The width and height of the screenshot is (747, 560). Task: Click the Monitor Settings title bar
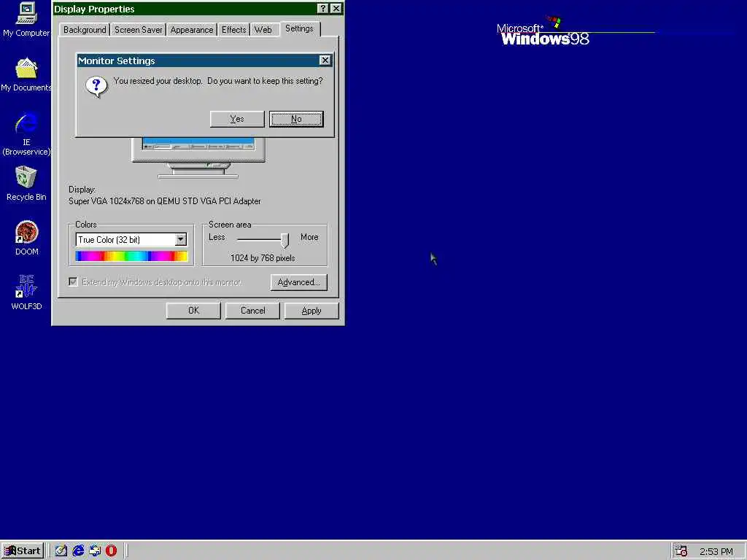click(x=198, y=61)
